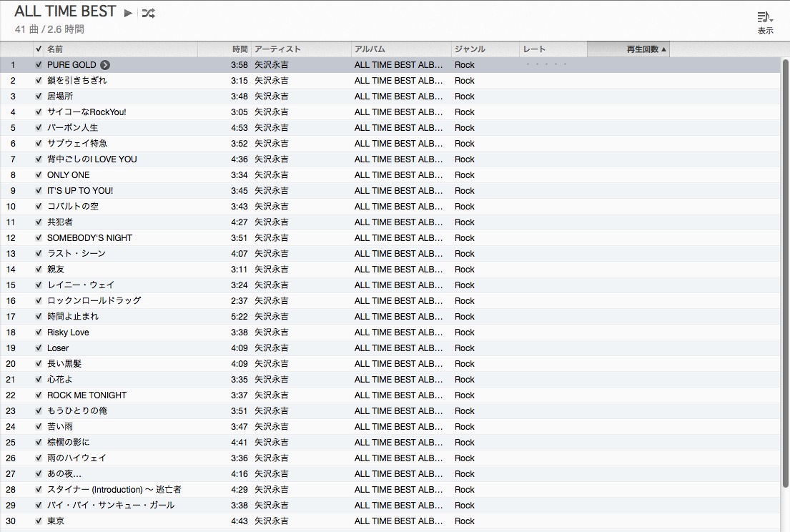
Task: Click the 2:37 duration of ロックンロールドラッグ
Action: point(240,301)
